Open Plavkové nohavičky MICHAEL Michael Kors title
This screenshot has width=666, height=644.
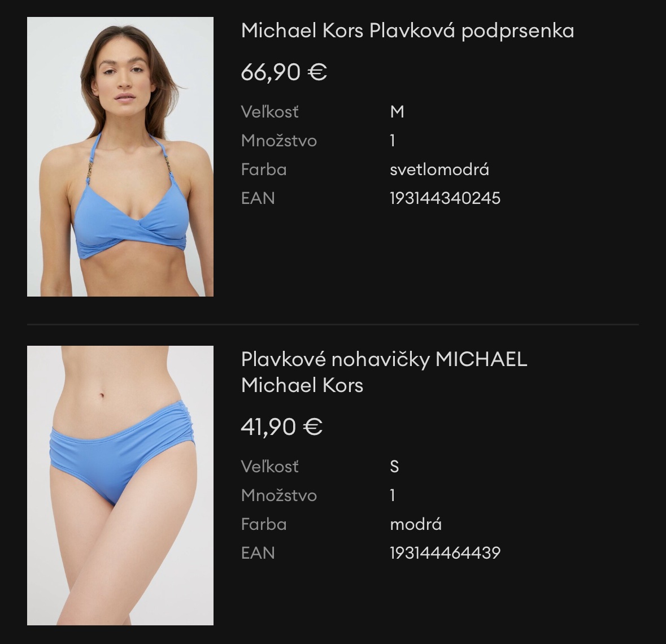tap(384, 372)
